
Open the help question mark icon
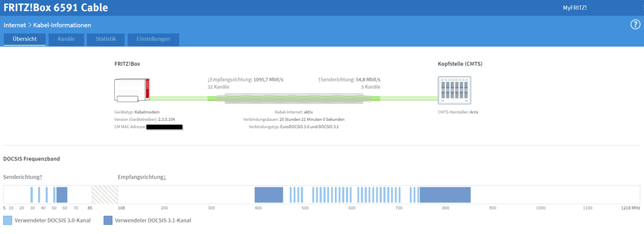(x=635, y=25)
